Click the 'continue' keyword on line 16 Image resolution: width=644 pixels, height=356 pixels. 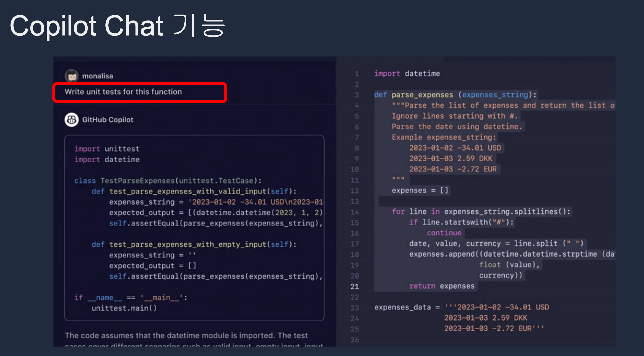[444, 233]
